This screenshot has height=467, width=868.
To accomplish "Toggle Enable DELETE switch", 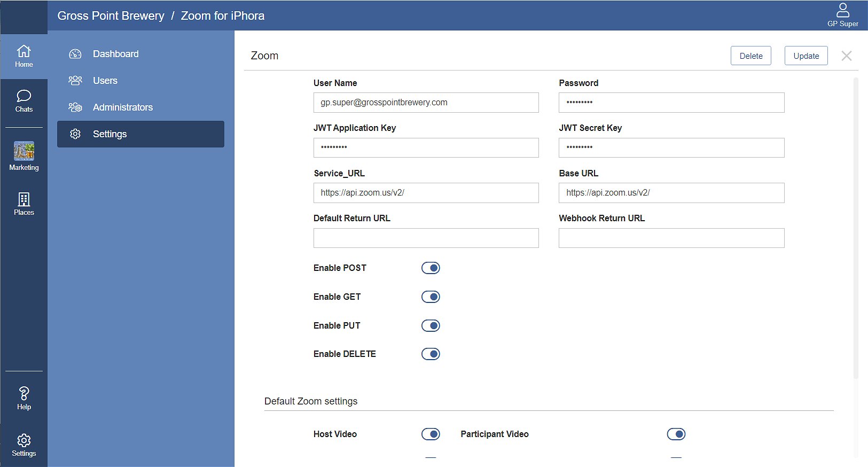I will pos(431,354).
